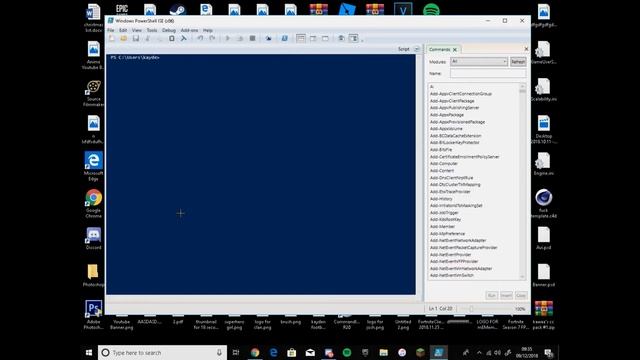Select Add-JobTrigger in the commands list
640x360 pixels.
444,213
